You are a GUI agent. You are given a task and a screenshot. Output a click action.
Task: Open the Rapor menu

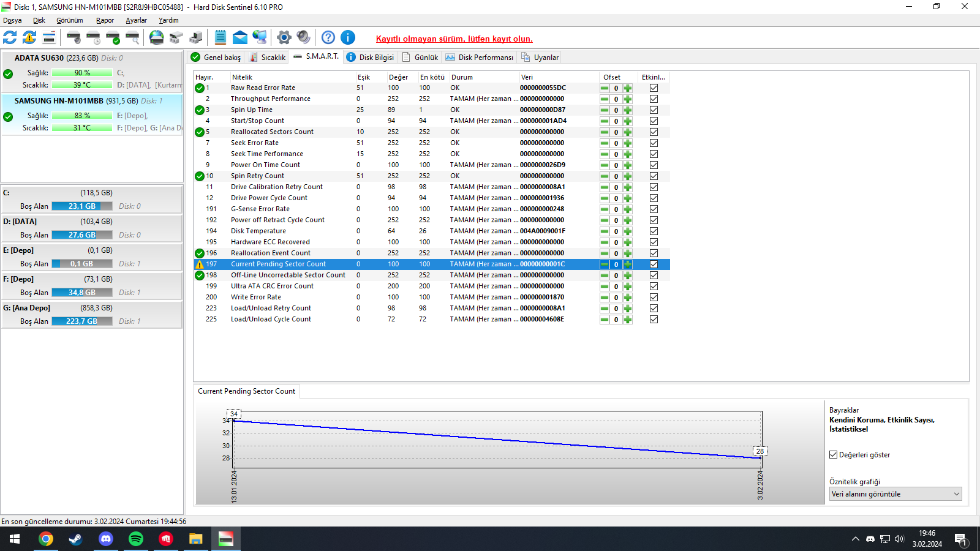tap(105, 20)
